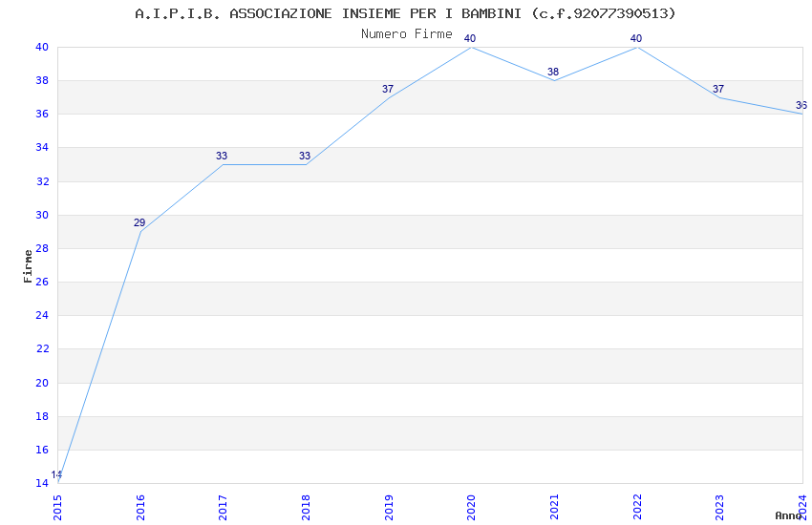Viewport: 812px width, 525px height.
Task: Click data label 33 for 2017
Action: tap(222, 157)
